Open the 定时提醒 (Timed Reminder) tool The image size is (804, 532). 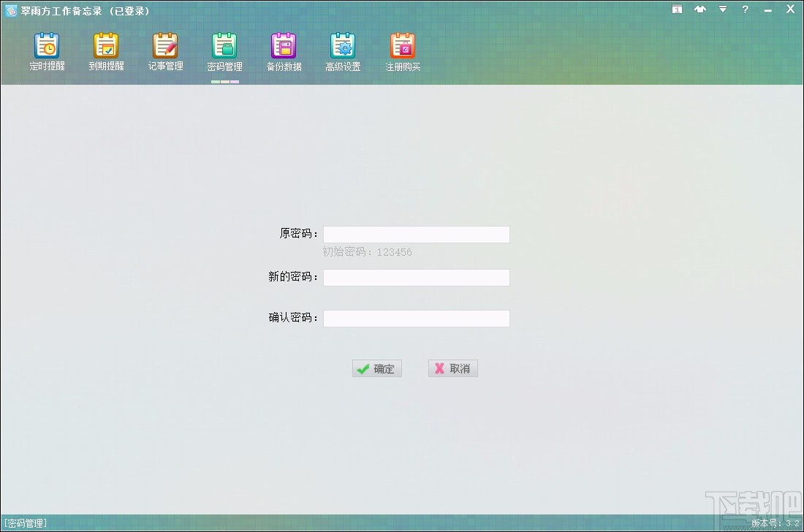click(x=47, y=51)
